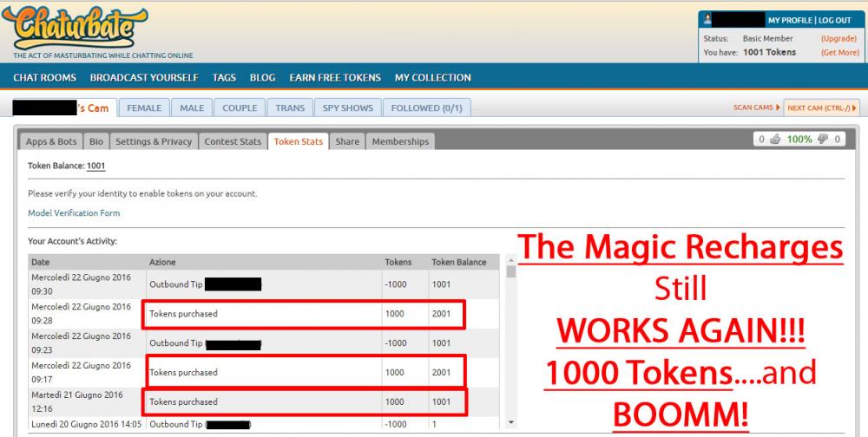868x437 pixels.
Task: Click the Token Balance 1001 value
Action: 95,166
